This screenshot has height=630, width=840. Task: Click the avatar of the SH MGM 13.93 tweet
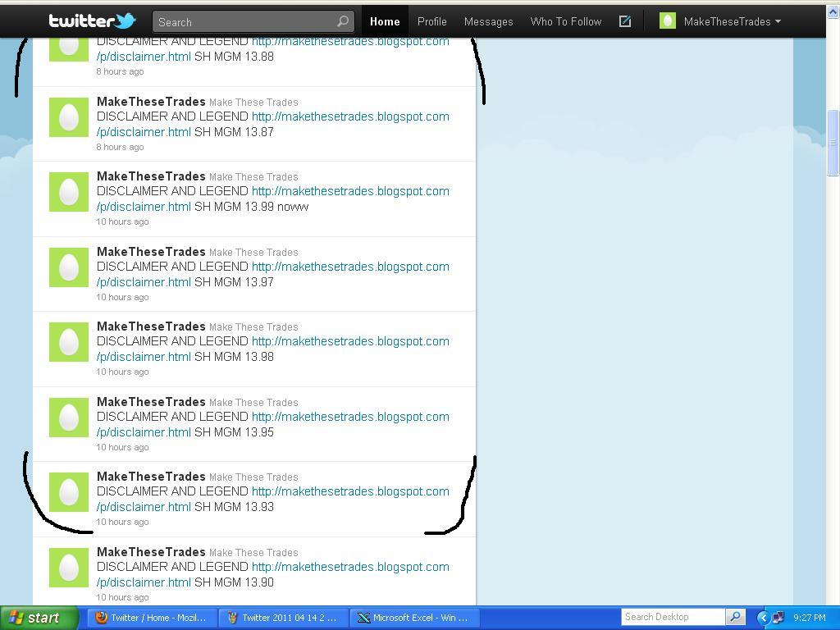pyautogui.click(x=69, y=492)
